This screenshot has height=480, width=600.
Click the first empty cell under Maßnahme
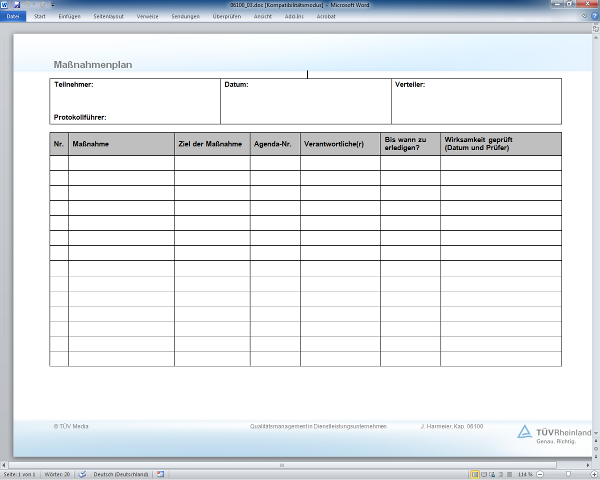click(x=121, y=163)
